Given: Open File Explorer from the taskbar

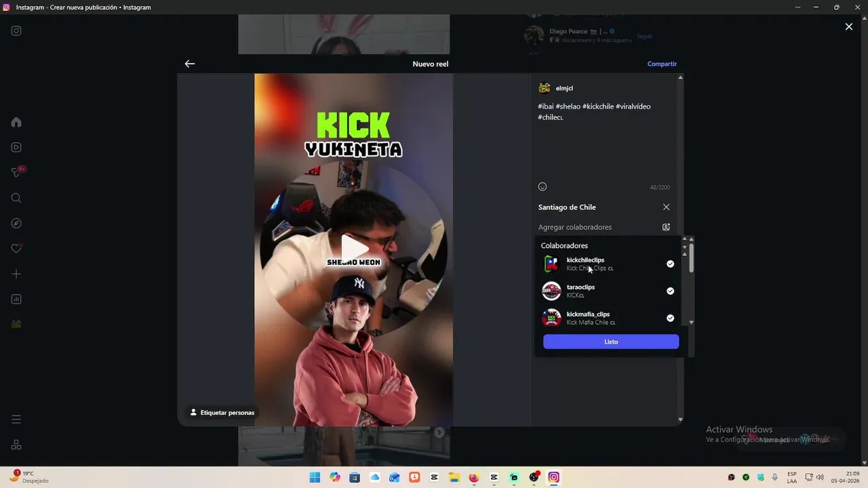Looking at the screenshot, I should coord(454,477).
